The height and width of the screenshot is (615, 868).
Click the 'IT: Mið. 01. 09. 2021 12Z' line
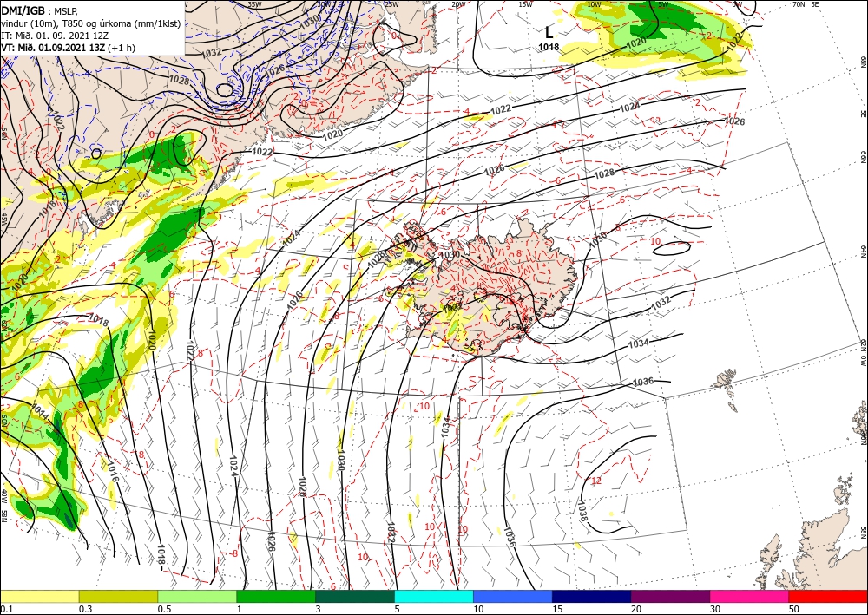tap(55, 36)
